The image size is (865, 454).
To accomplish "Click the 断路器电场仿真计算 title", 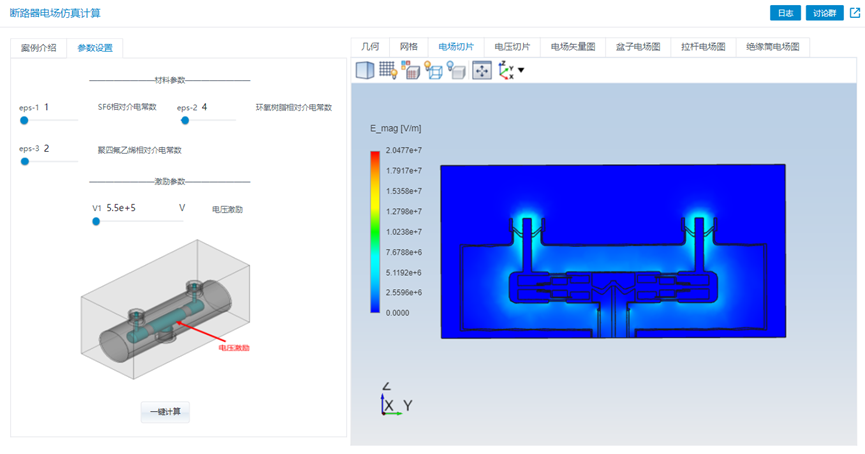I will 55,13.
